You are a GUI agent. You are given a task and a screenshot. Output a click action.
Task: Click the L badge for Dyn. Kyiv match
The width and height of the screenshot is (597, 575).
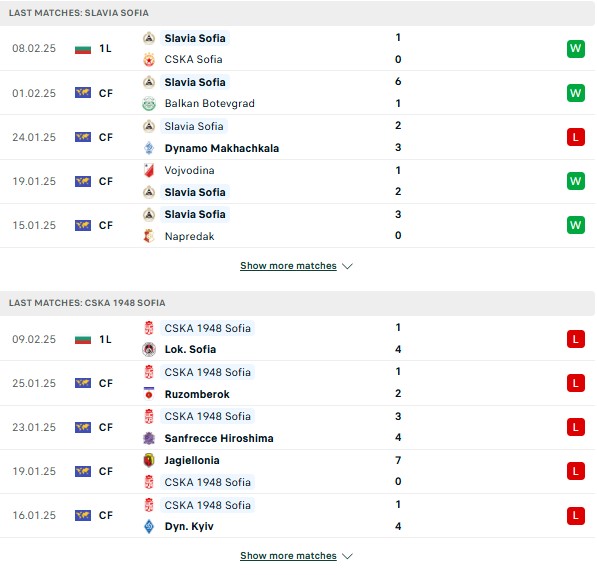tap(576, 516)
